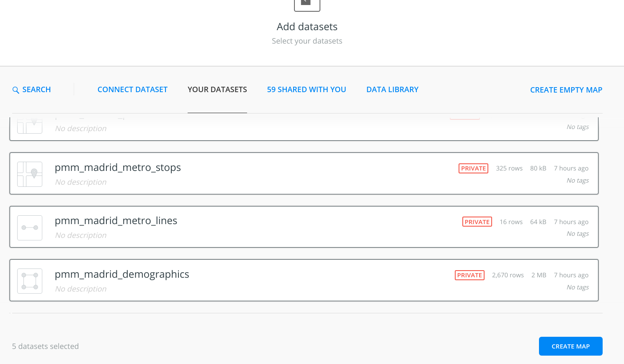
Task: Click '7 hours ago' on metro_lines row
Action: pyautogui.click(x=571, y=222)
